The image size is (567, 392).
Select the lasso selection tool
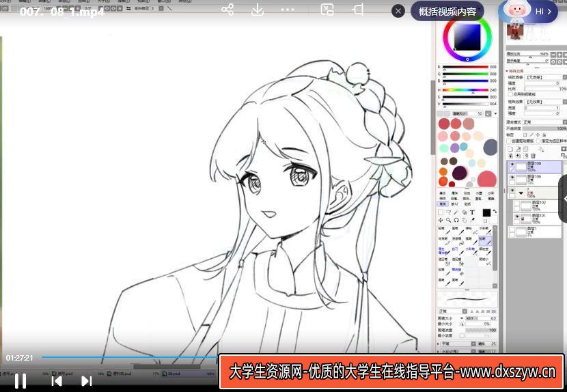pos(448,212)
